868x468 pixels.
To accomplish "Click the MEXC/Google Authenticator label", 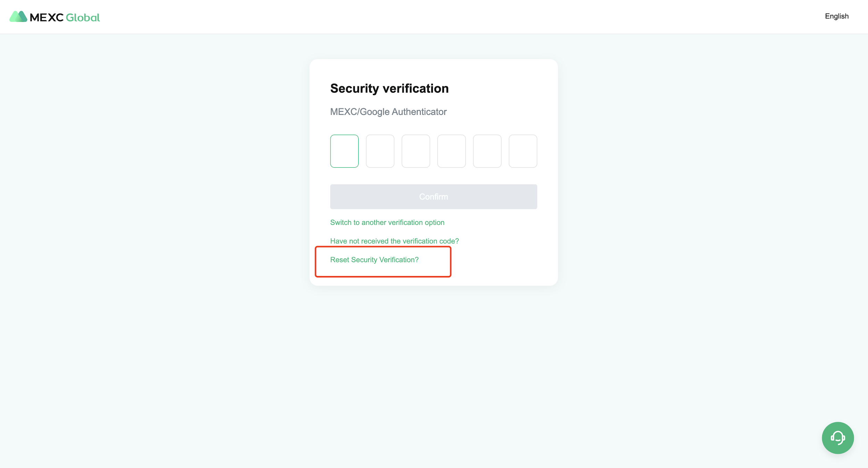I will click(388, 112).
